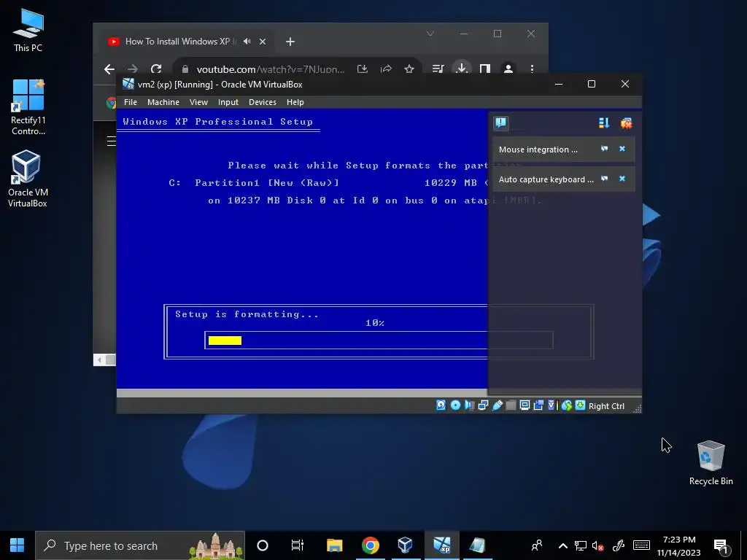Open the taskbar volume icon
747x560 pixels.
click(597, 545)
